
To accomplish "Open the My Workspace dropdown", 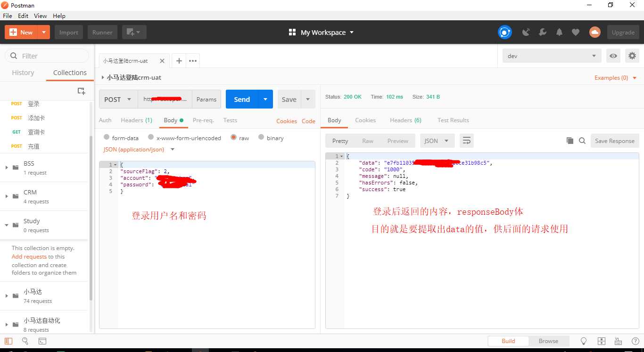I will 321,32.
